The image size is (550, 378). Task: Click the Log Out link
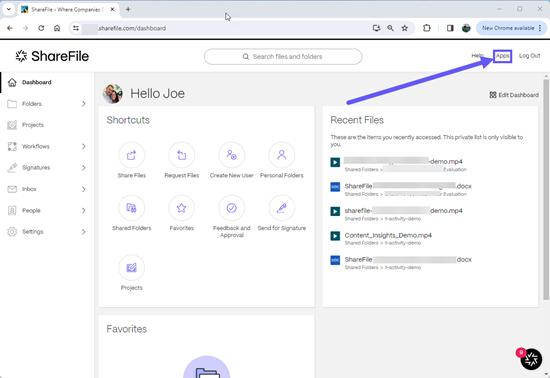tap(529, 56)
